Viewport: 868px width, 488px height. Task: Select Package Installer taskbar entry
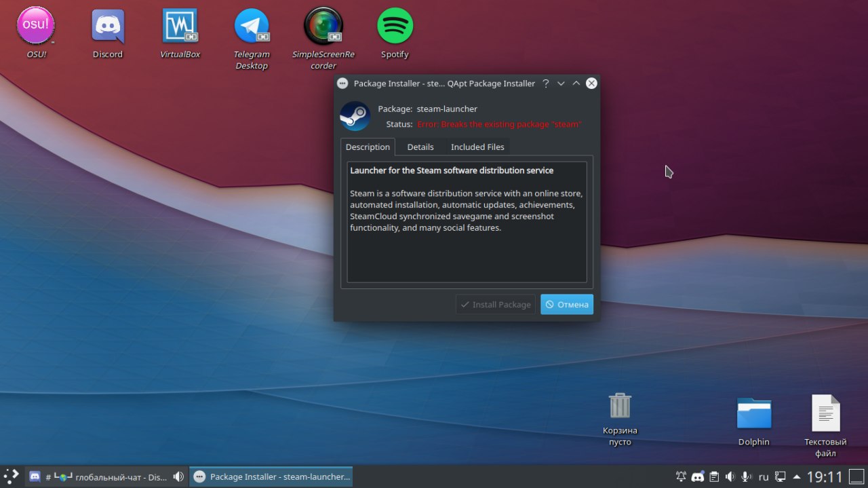coord(271,476)
